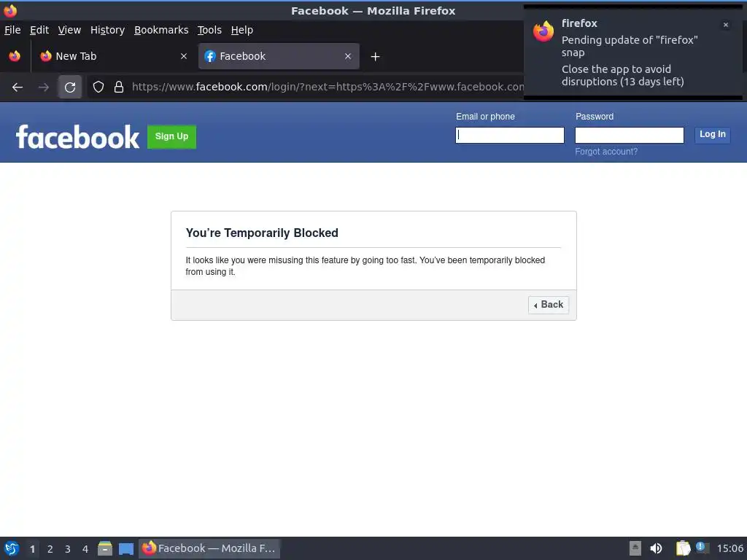Switch to workspace 3

tap(68, 549)
